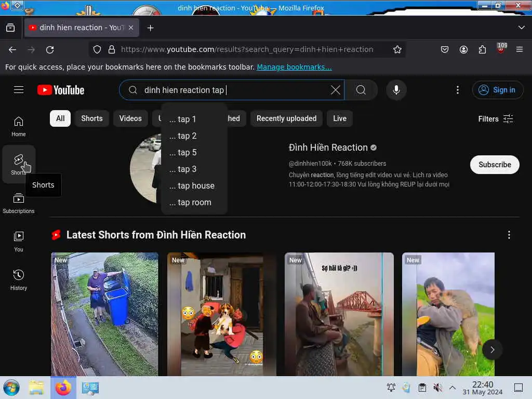Viewport: 532px width, 399px height.
Task: Open tracking protection shield icon
Action: [97, 49]
